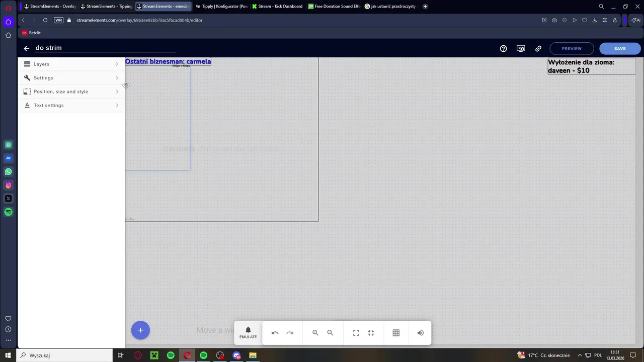644x362 pixels.
Task: Expand the Settings section
Action: (71, 78)
